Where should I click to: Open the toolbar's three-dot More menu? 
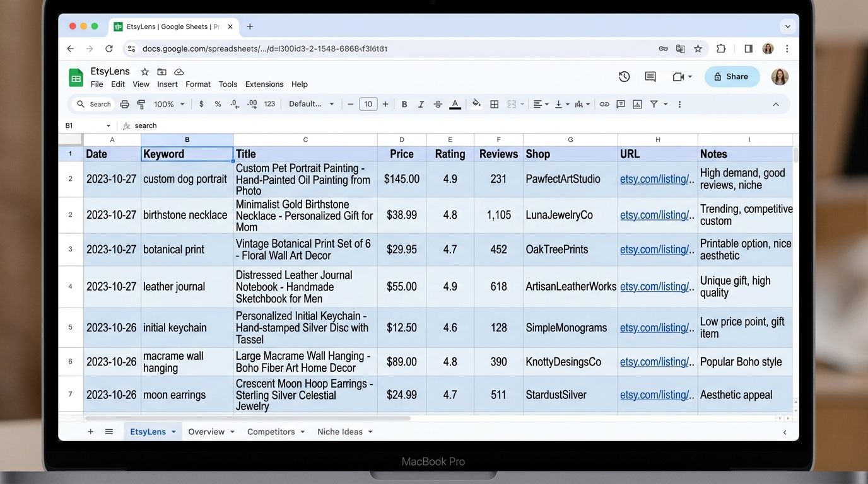point(679,105)
